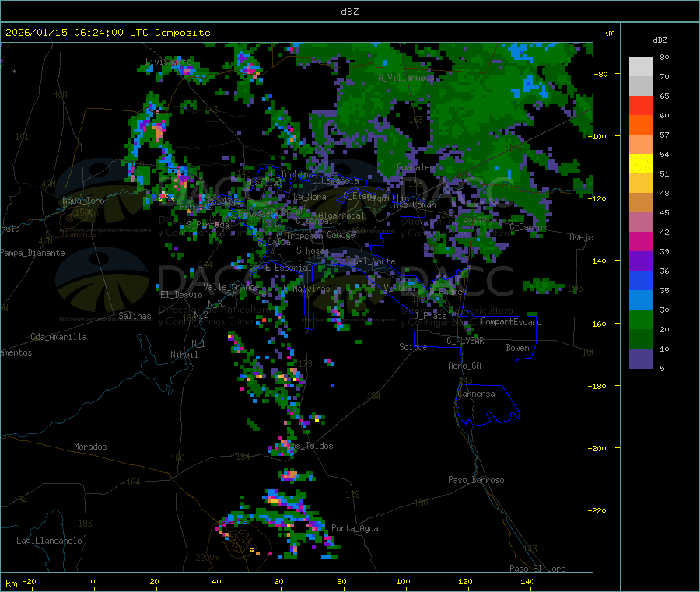Click the red 60-65 dBZ legend swatch
700x592 pixels.
click(641, 106)
